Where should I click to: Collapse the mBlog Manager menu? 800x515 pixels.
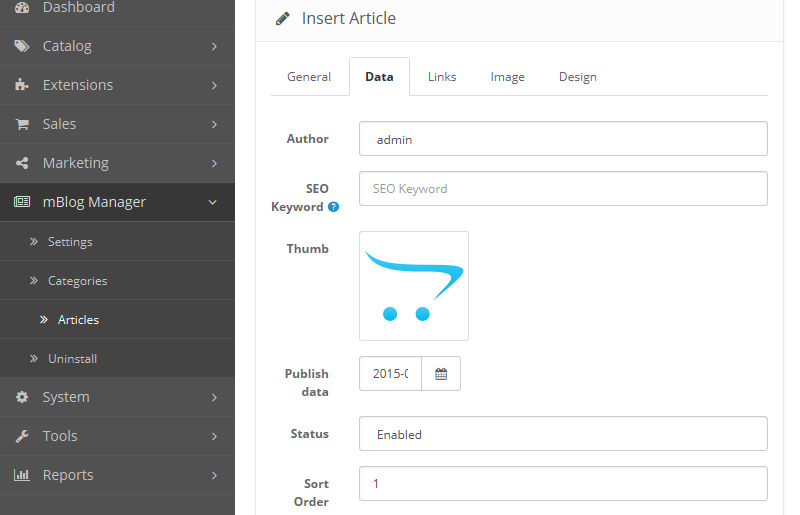coord(213,202)
